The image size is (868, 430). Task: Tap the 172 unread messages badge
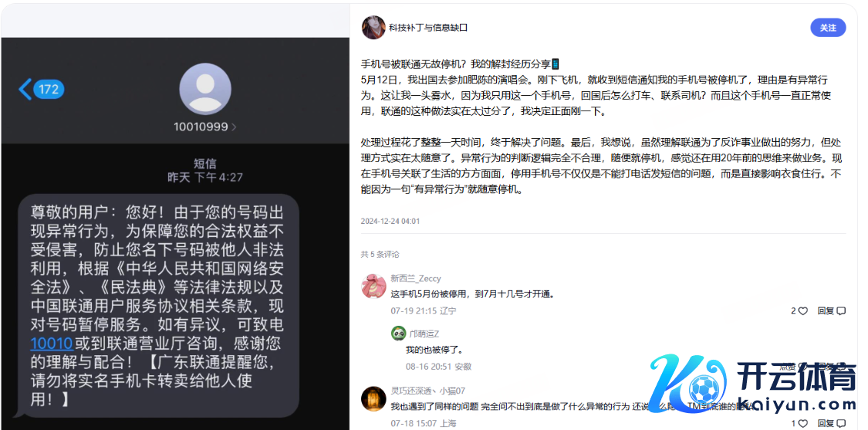pos(49,90)
